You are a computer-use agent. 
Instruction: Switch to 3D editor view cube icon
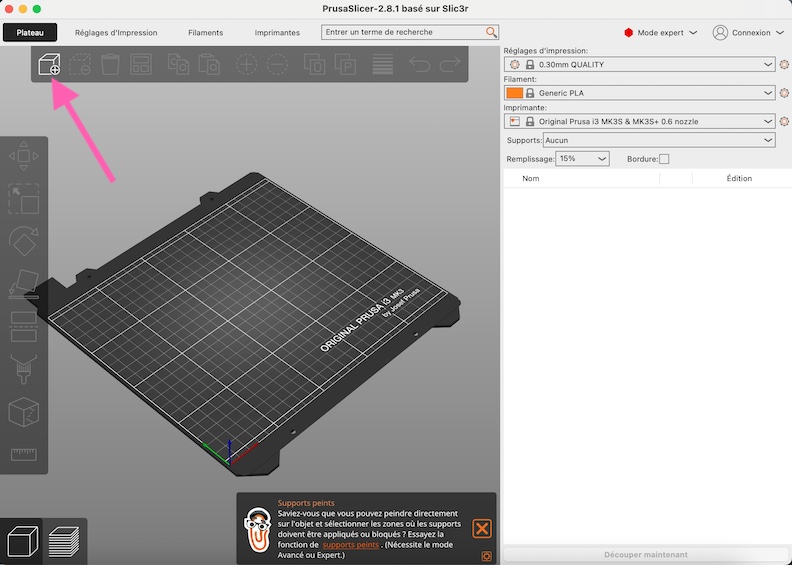point(22,541)
